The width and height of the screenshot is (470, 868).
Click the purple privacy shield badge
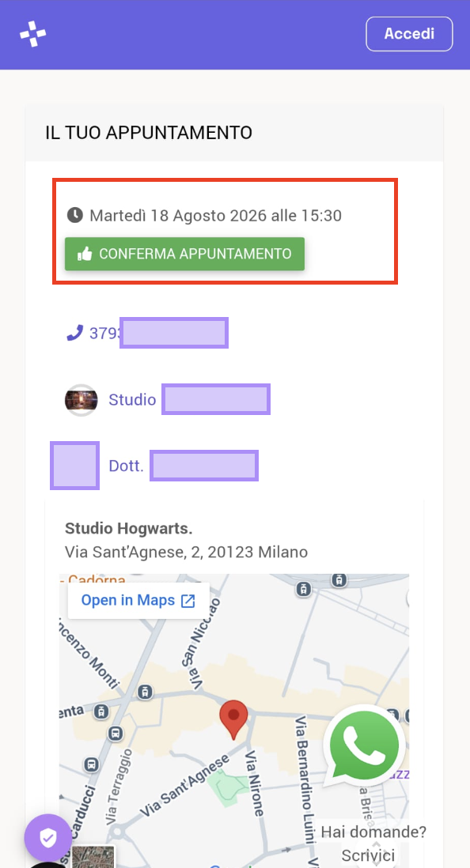click(47, 837)
